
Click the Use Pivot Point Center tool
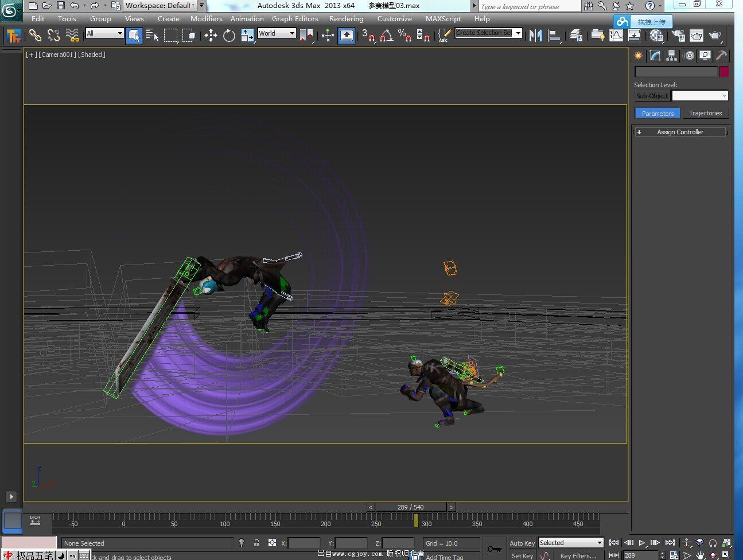click(306, 36)
